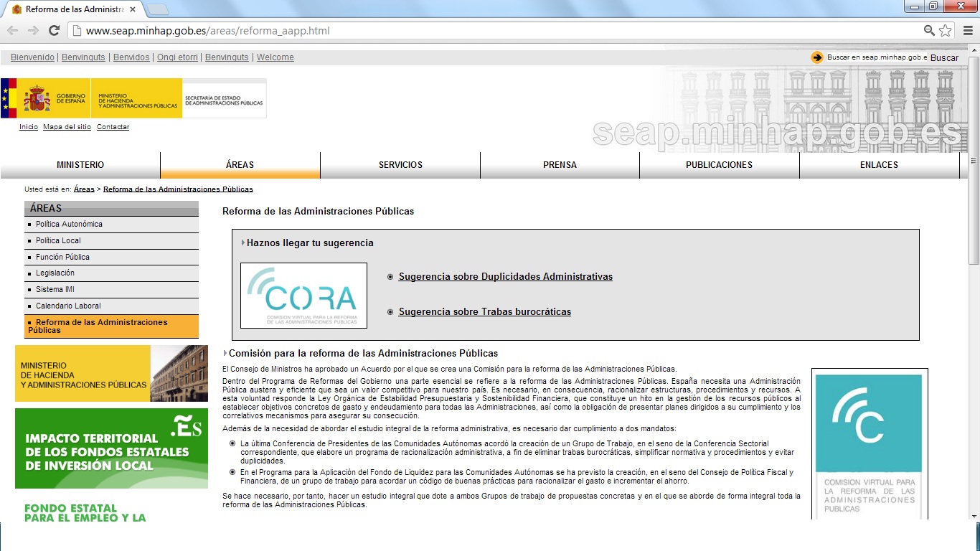
Task: Open Sugerencia sobre Duplicidades Administrativas link
Action: click(505, 277)
